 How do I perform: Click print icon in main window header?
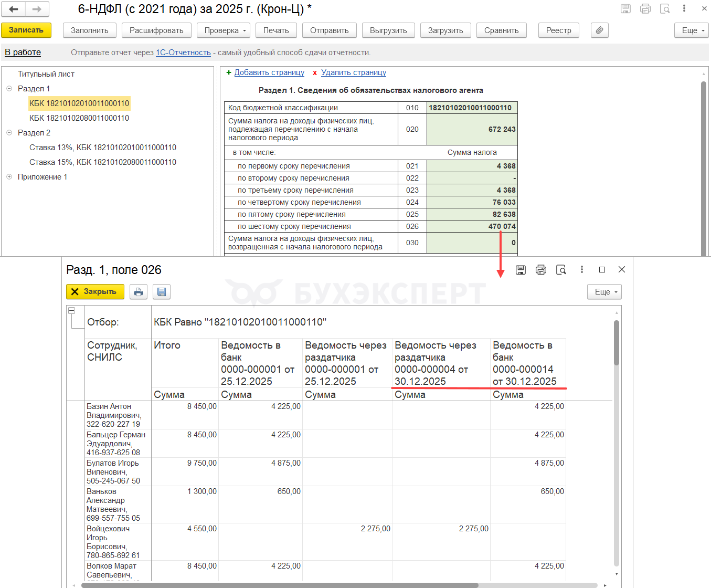pyautogui.click(x=645, y=9)
